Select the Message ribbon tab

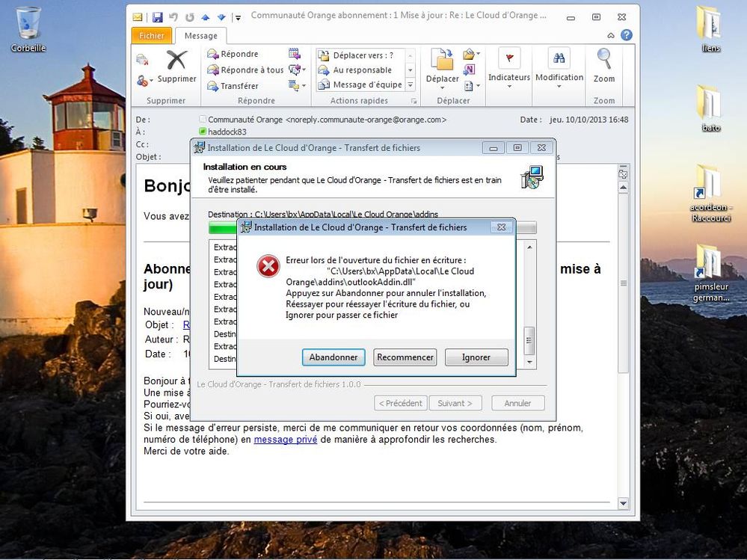click(200, 36)
